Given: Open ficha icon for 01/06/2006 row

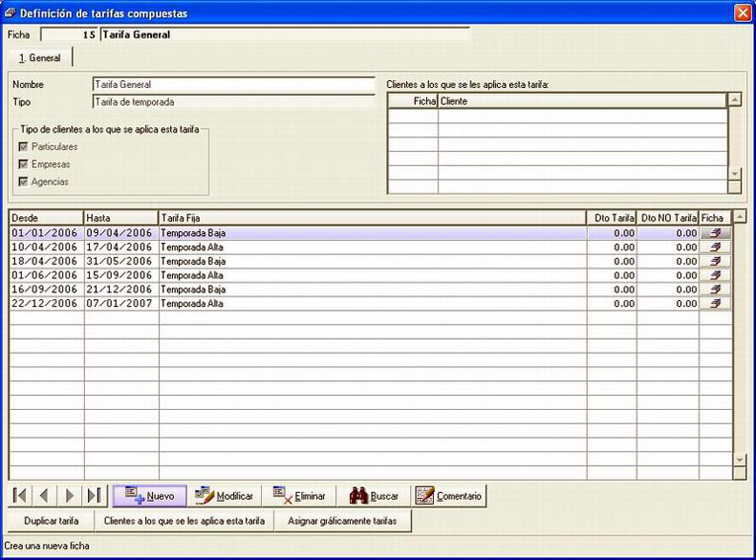Looking at the screenshot, I should tap(715, 276).
